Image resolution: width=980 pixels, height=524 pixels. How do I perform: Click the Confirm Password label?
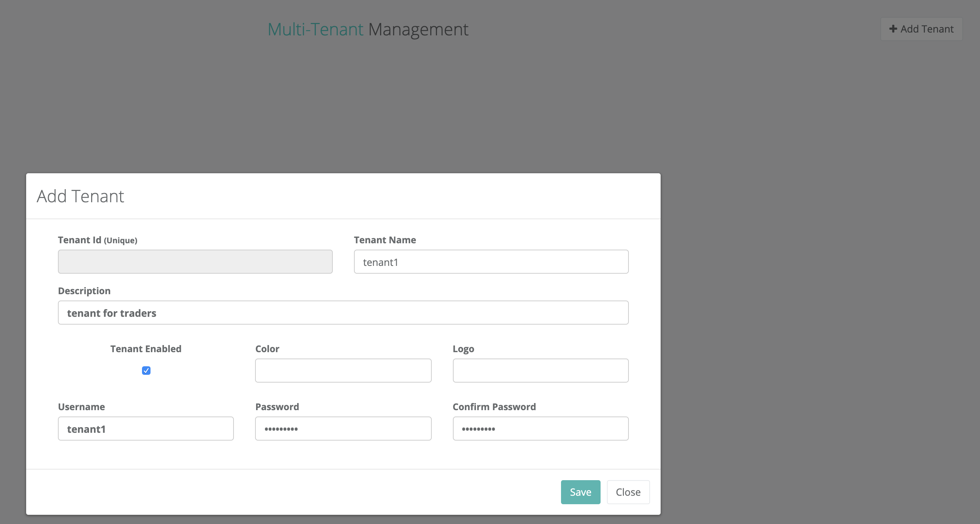click(494, 407)
